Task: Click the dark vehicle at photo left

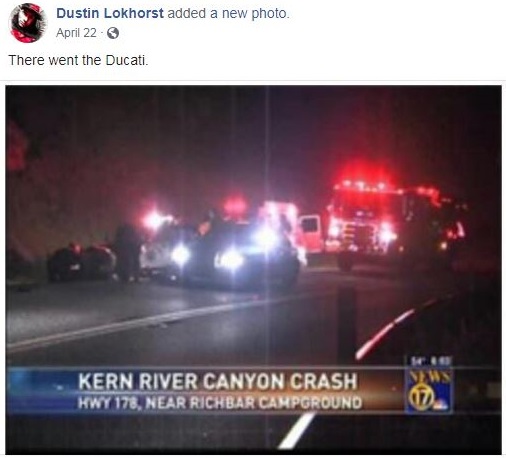Action: (x=82, y=262)
